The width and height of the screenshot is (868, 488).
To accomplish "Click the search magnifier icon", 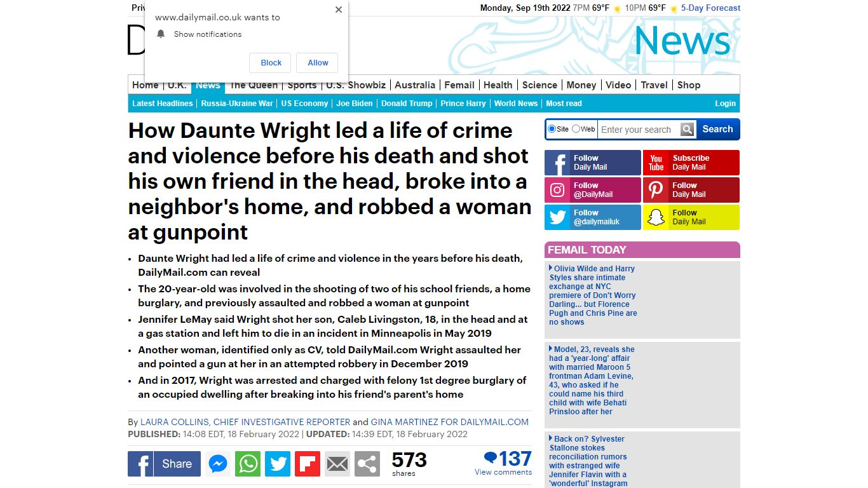I will [x=688, y=130].
